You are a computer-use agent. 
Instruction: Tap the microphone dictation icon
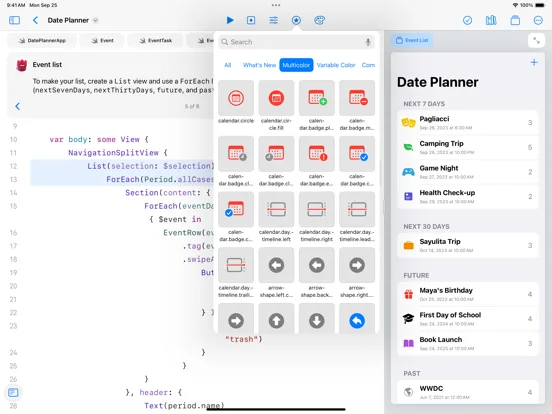368,42
